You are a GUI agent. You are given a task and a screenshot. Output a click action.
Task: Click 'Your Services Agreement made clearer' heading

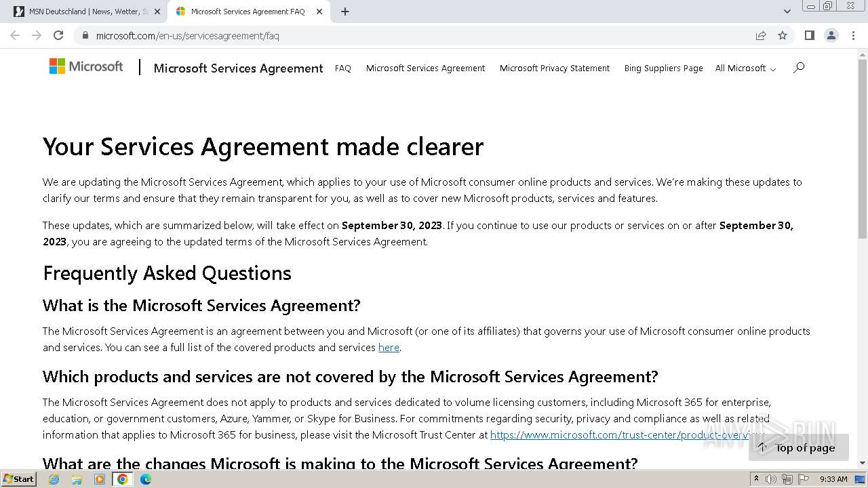click(x=263, y=146)
